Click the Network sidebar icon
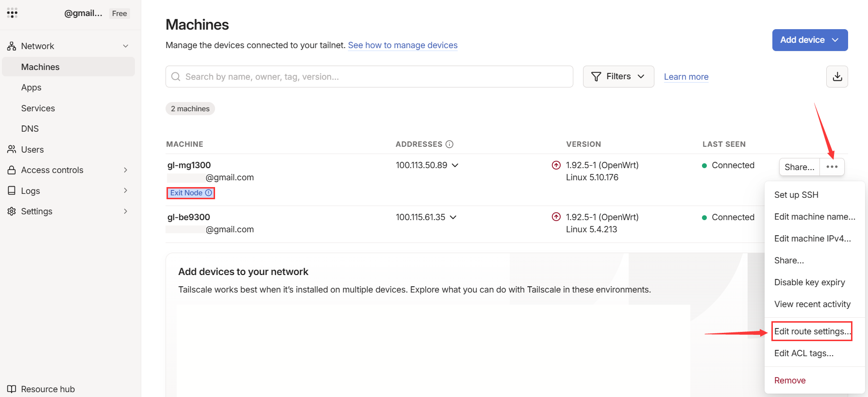Viewport: 868px width, 397px height. tap(12, 46)
